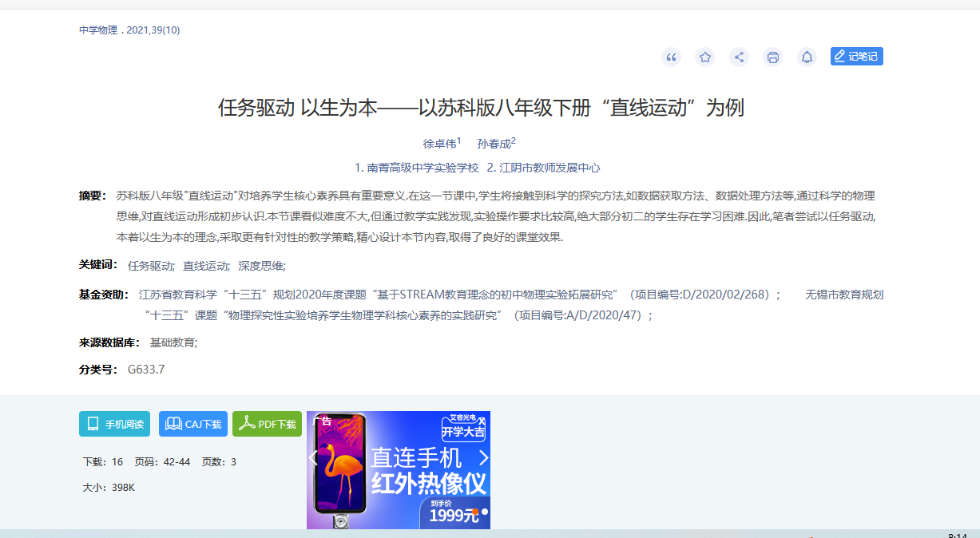Viewport: 980px width, 538px height.
Task: Select the keyword 任务驱动
Action: (x=150, y=266)
